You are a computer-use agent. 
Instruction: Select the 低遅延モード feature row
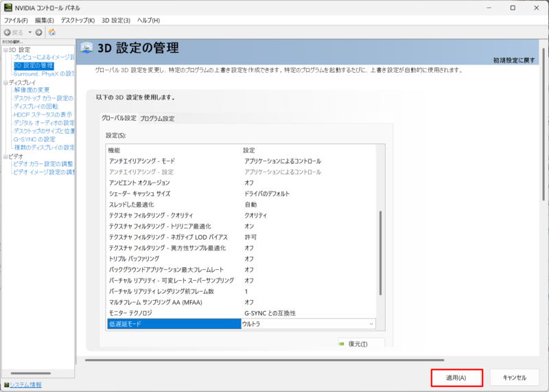point(174,324)
